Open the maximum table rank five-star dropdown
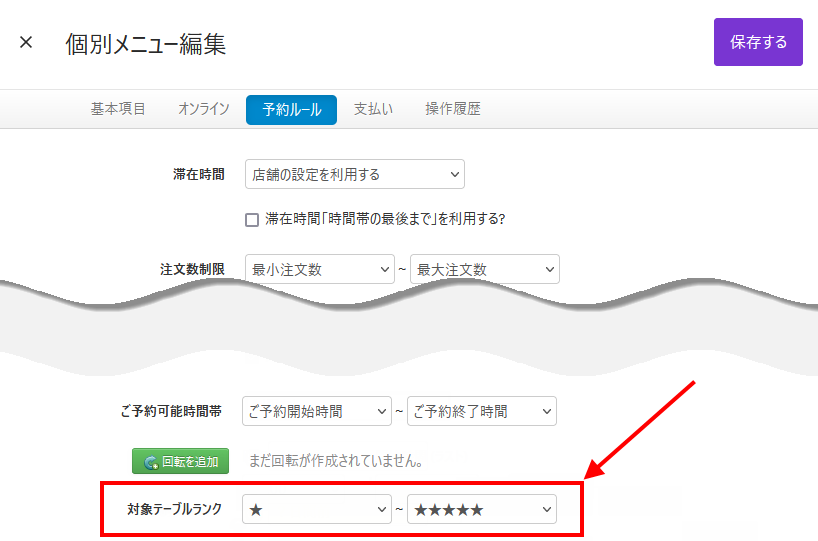Image resolution: width=818 pixels, height=541 pixels. click(x=482, y=510)
